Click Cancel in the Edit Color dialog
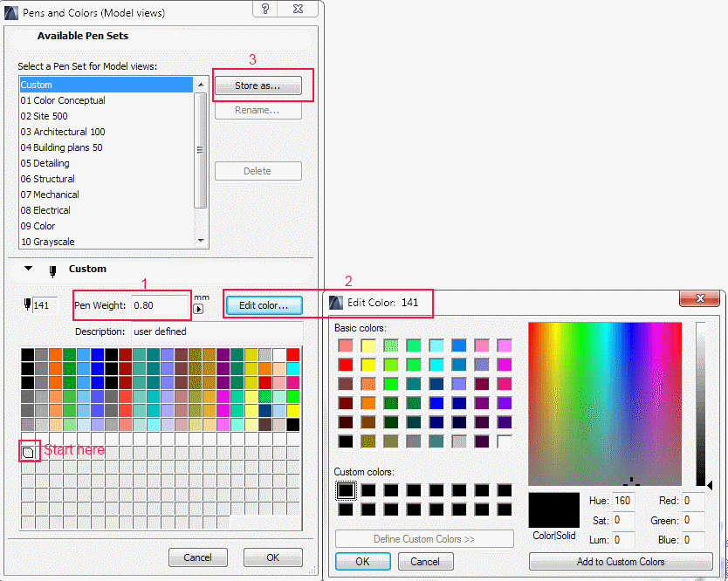This screenshot has height=581, width=728. tap(425, 562)
